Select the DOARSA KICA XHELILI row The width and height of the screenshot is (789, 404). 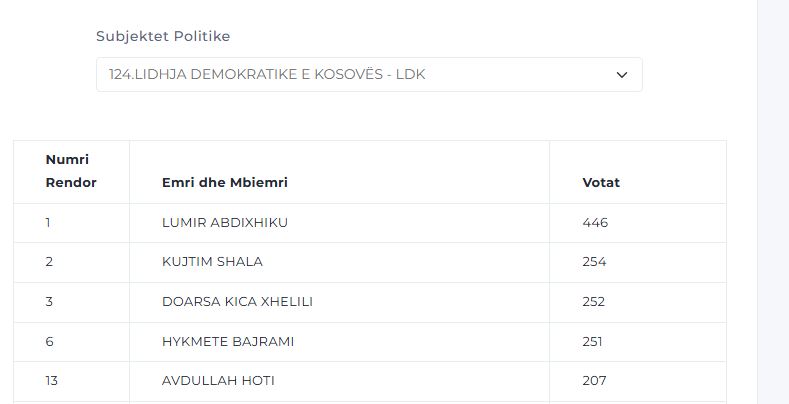(x=231, y=302)
